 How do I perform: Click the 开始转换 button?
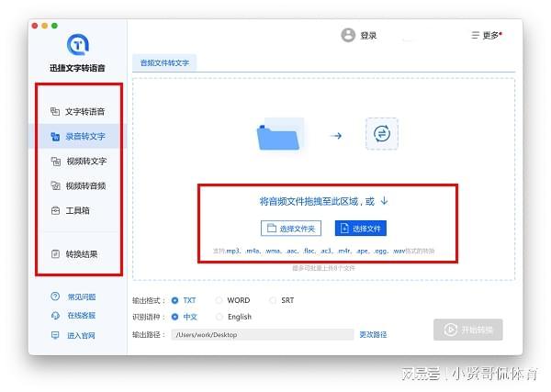(x=468, y=330)
